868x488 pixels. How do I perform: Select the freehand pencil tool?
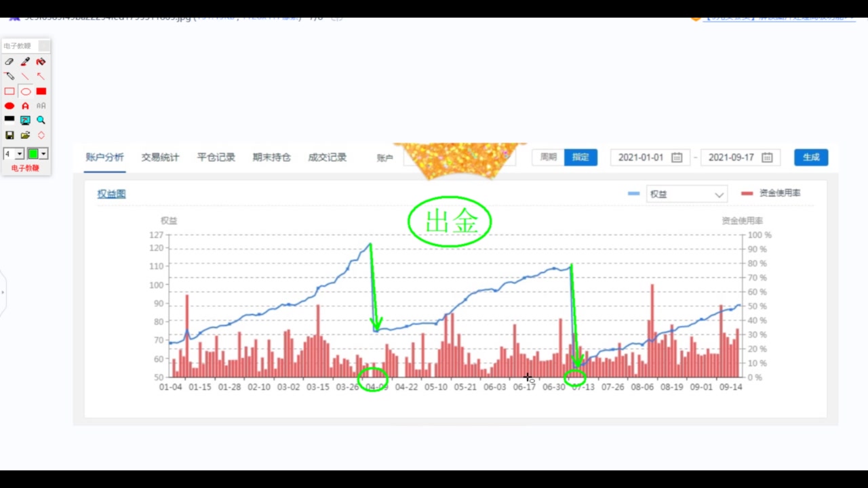tap(9, 77)
